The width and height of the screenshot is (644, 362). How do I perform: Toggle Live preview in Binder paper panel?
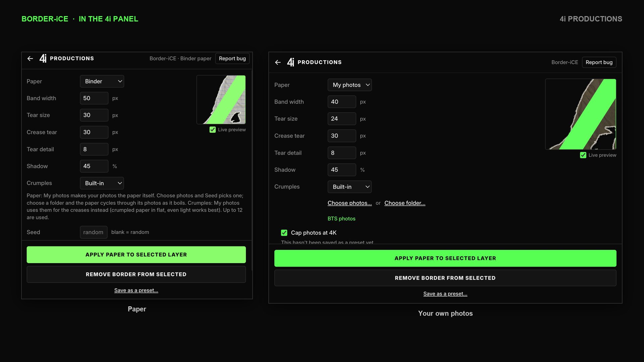213,130
